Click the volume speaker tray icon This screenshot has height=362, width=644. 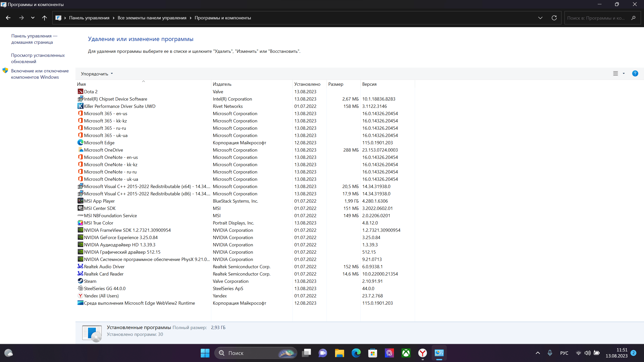(x=587, y=353)
